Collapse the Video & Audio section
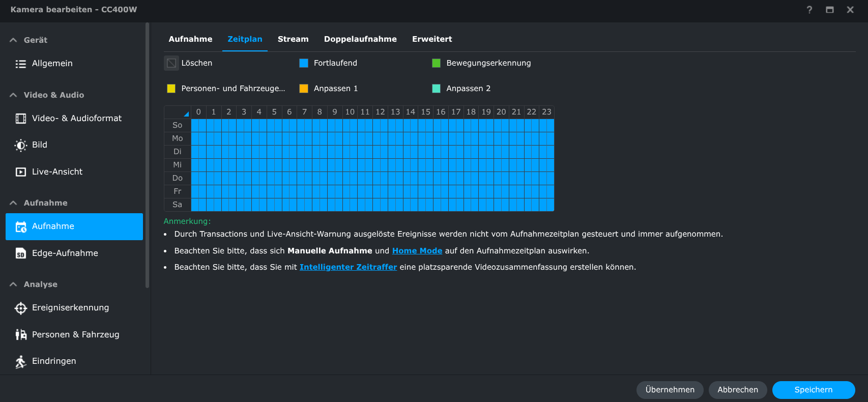 click(13, 95)
